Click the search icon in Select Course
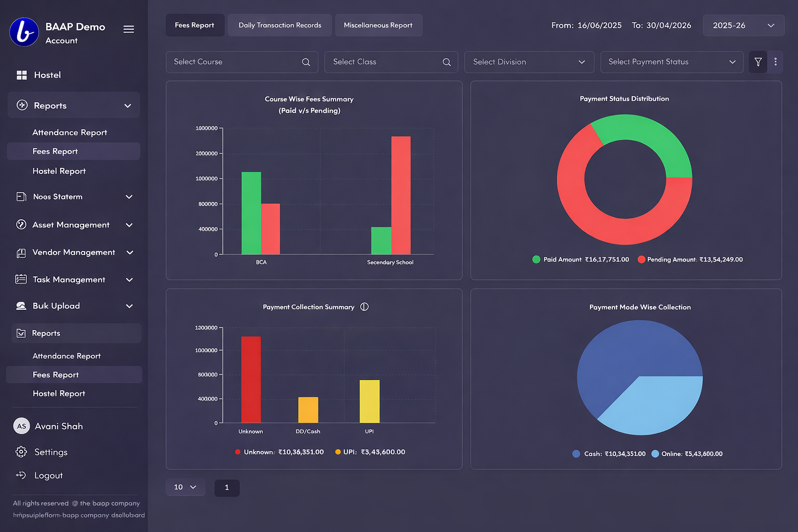The width and height of the screenshot is (798, 532). [x=306, y=62]
